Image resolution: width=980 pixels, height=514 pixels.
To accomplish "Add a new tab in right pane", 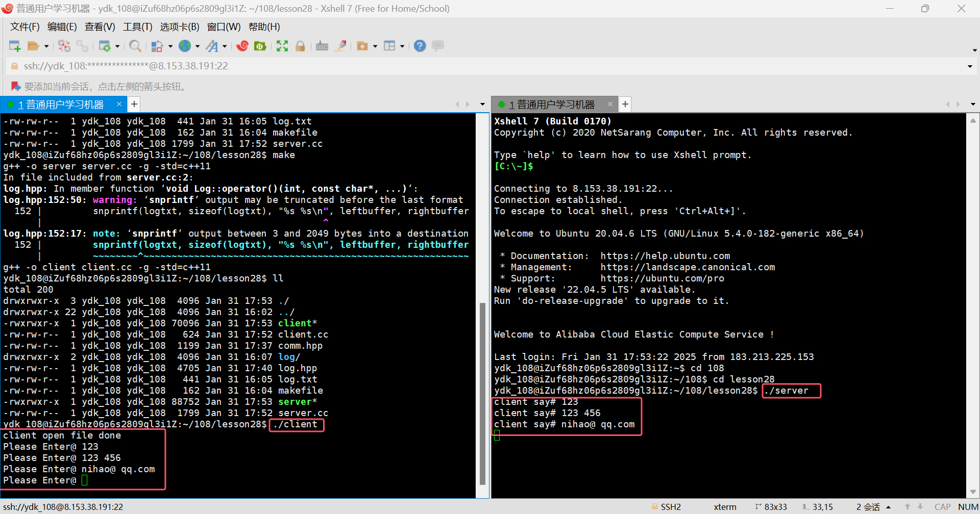I will (625, 104).
